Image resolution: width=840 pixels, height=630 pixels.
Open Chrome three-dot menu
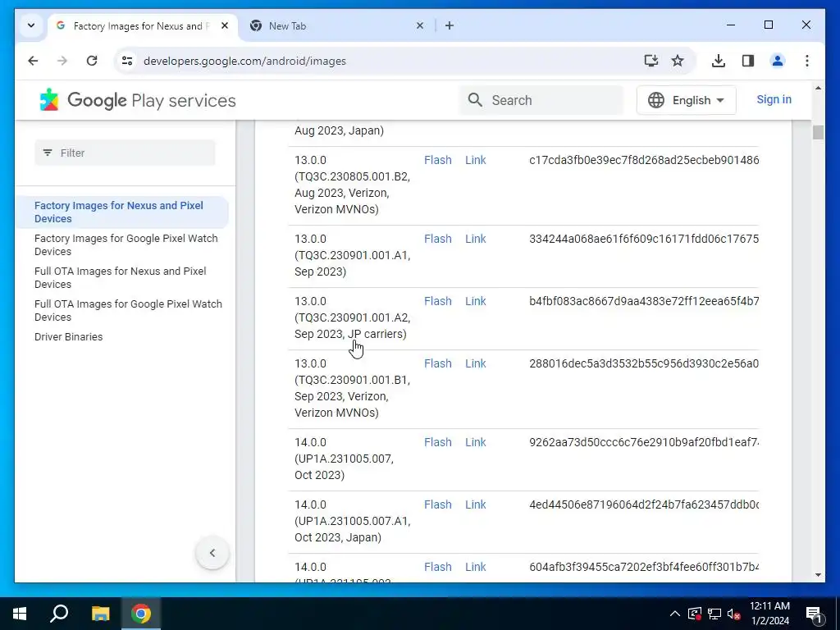coord(807,61)
